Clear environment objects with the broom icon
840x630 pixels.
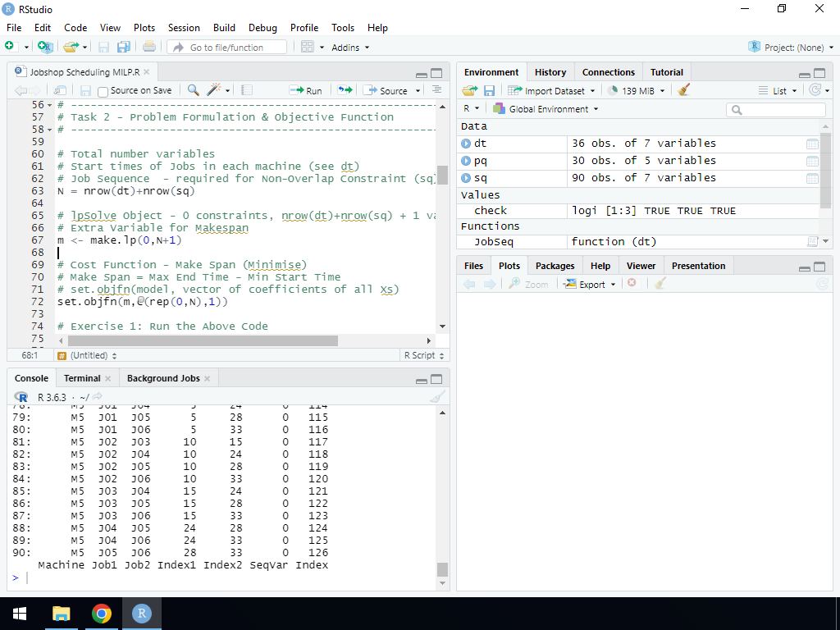coord(684,90)
